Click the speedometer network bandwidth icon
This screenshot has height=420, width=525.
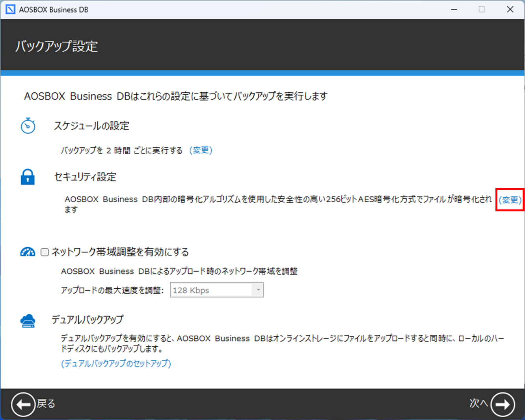coord(28,252)
